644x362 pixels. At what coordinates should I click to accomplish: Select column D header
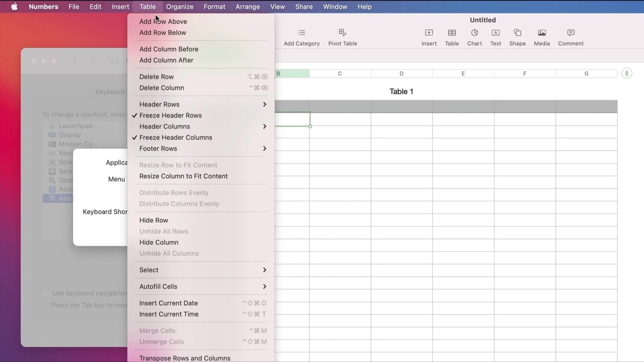point(401,74)
